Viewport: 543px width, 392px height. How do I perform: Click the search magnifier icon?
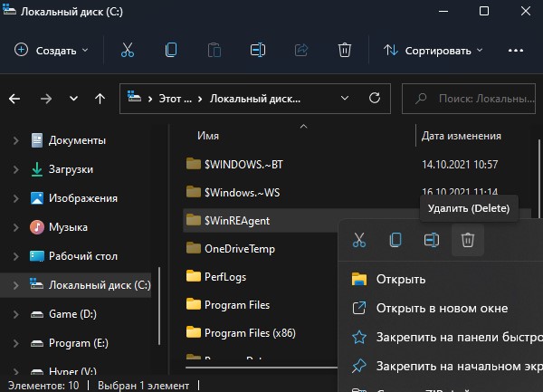point(421,99)
